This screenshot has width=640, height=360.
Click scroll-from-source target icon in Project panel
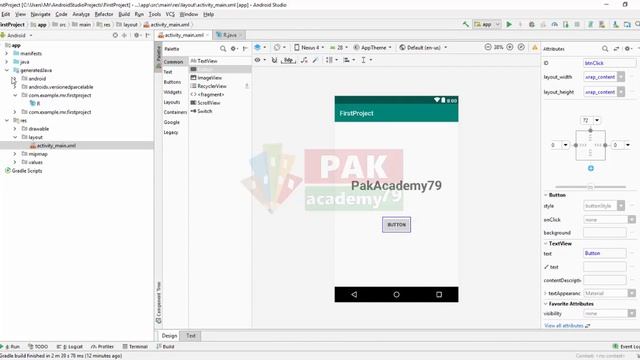click(x=115, y=36)
